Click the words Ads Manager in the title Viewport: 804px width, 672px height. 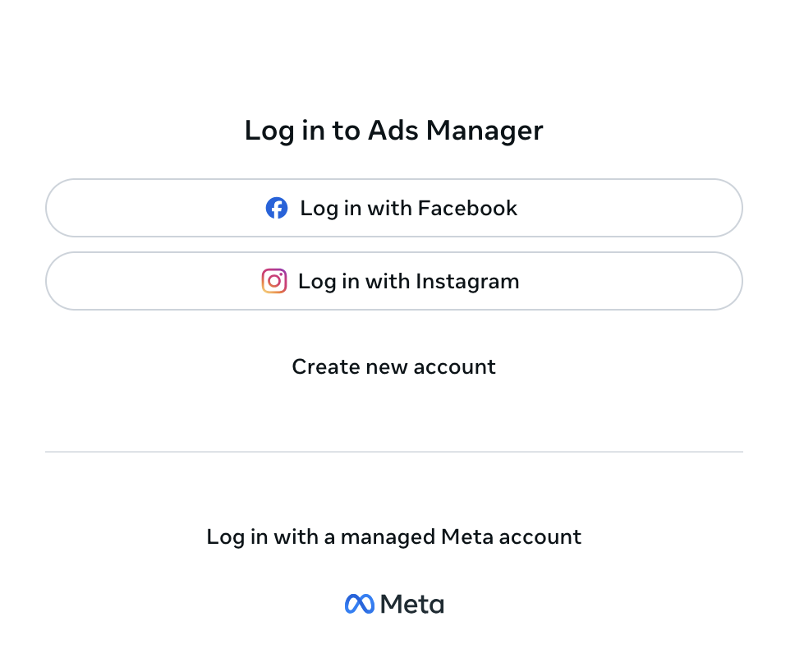(455, 131)
